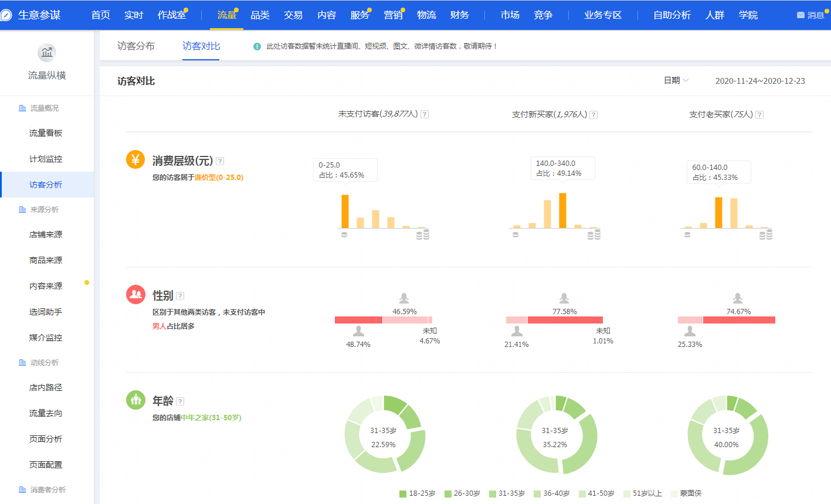The height and width of the screenshot is (504, 831).
Task: Click the help icon beside 消费层级(元)
Action: pyautogui.click(x=219, y=161)
